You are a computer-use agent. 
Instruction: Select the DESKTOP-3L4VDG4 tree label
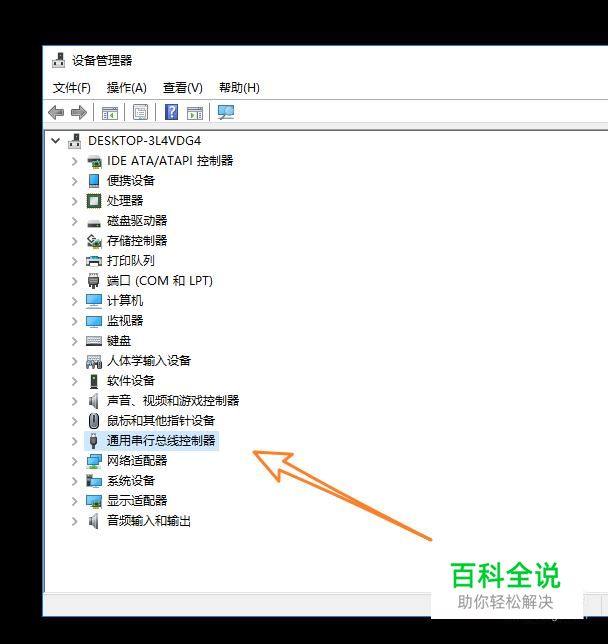pyautogui.click(x=145, y=141)
